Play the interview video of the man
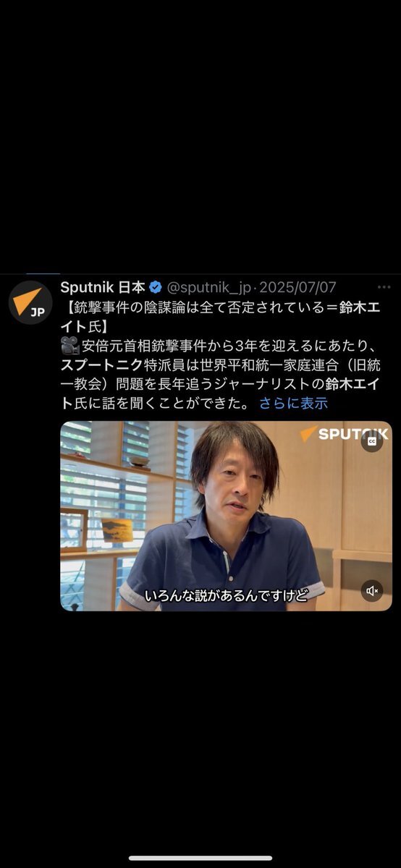 click(x=226, y=516)
